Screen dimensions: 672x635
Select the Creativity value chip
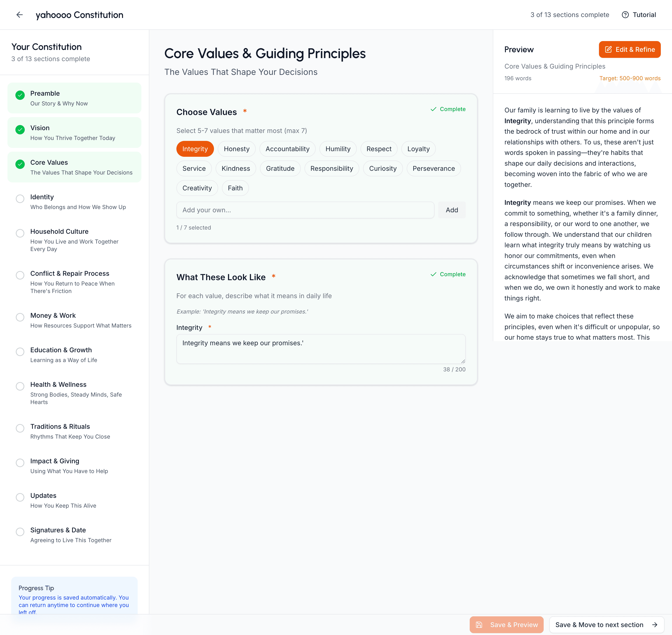pos(197,188)
